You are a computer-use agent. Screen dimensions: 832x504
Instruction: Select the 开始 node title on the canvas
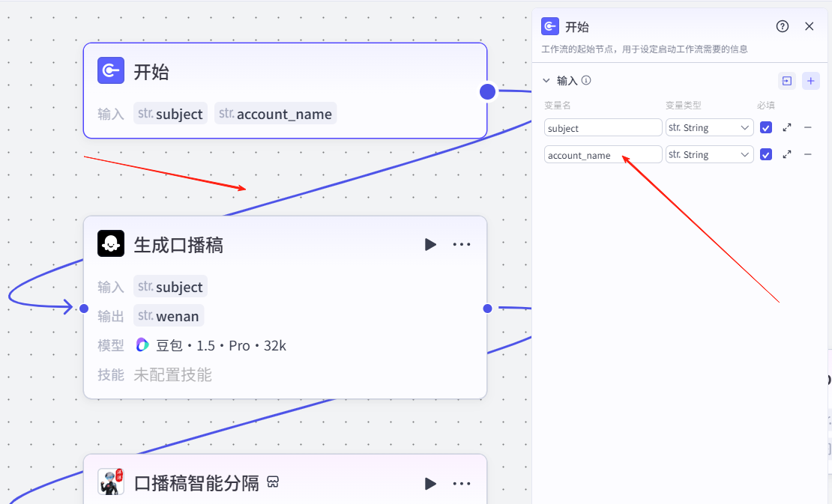click(x=151, y=72)
